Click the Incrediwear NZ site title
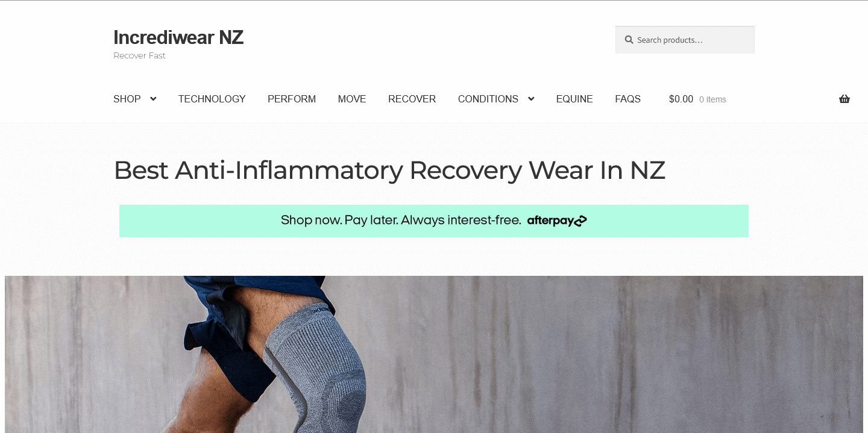 pyautogui.click(x=178, y=37)
